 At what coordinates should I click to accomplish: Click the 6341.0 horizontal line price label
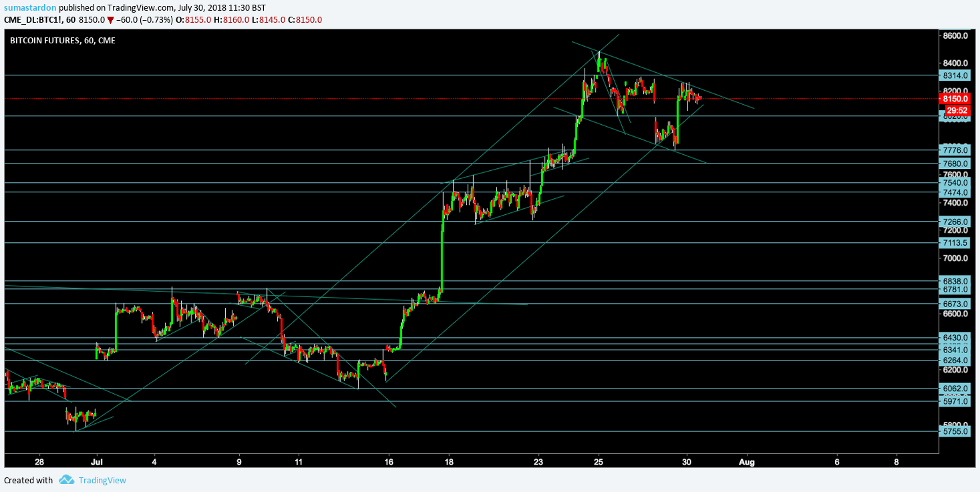pyautogui.click(x=955, y=350)
